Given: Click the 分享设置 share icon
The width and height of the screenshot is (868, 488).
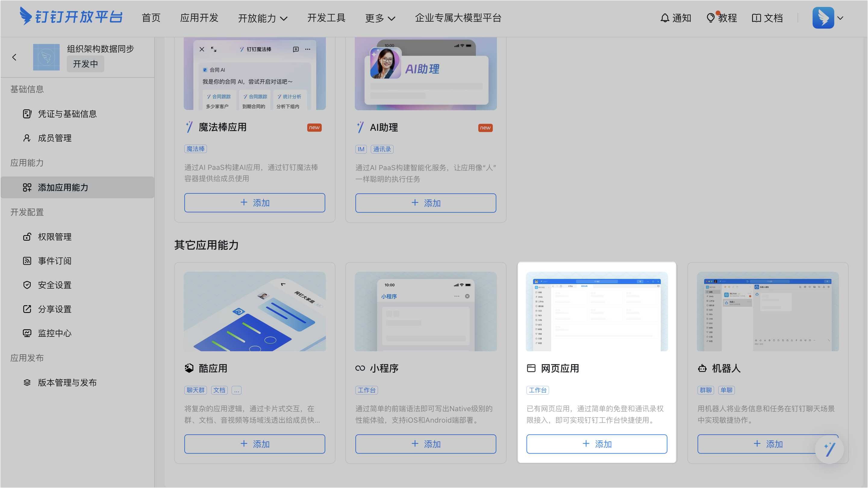Looking at the screenshot, I should 27,309.
